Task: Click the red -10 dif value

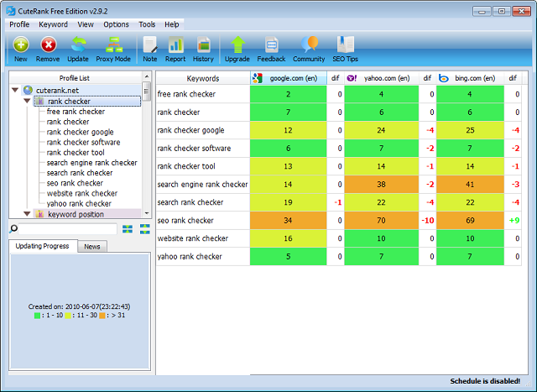Action: [x=428, y=220]
